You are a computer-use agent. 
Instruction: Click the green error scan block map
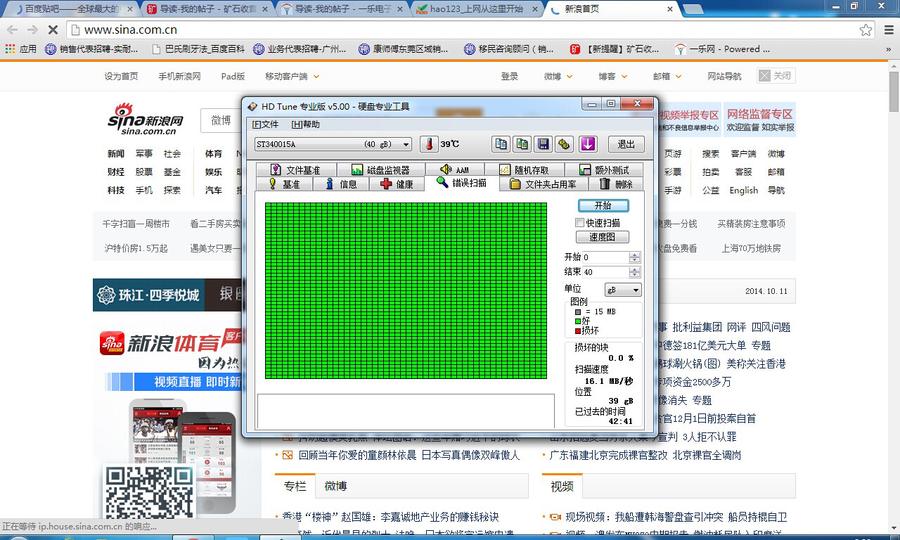[x=406, y=290]
